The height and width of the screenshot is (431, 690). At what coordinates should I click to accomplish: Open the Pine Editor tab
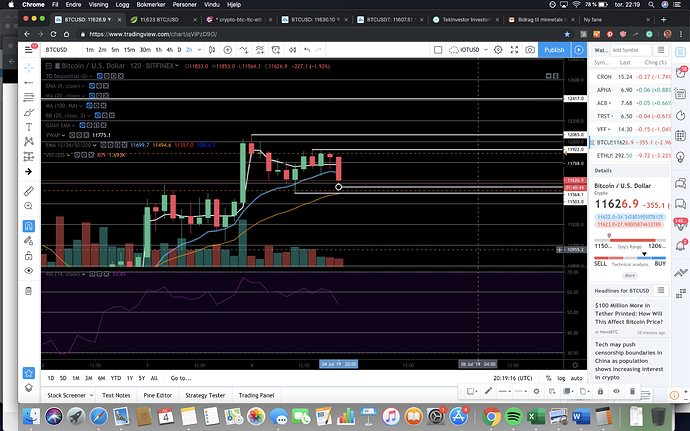(x=158, y=395)
